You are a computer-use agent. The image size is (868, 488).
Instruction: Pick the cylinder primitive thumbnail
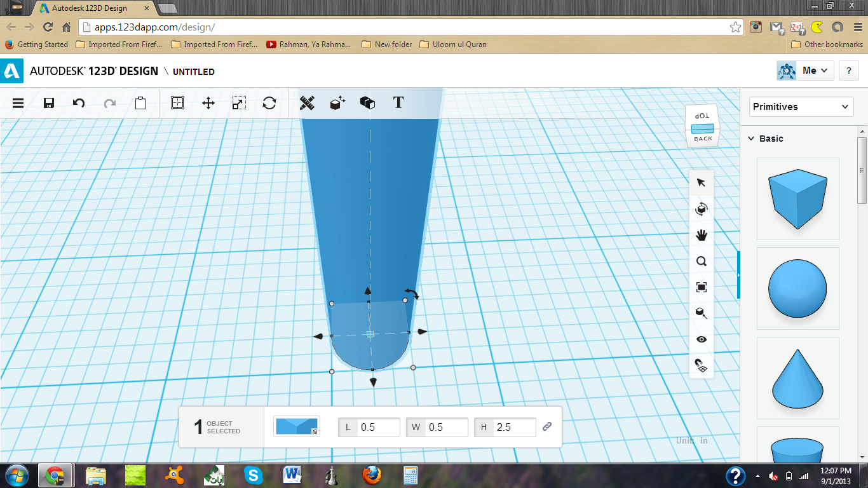(x=797, y=445)
